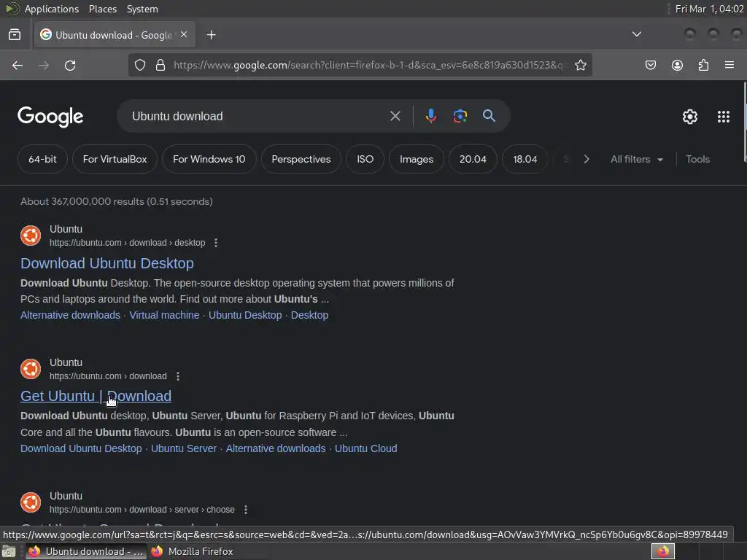
Task: Open more options for ubuntu.com download desktop result
Action: 216,243
